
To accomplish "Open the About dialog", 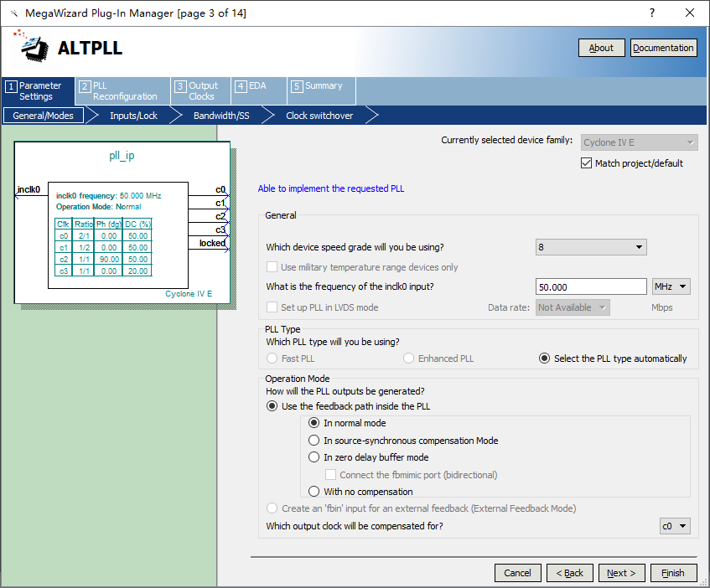I will point(601,48).
